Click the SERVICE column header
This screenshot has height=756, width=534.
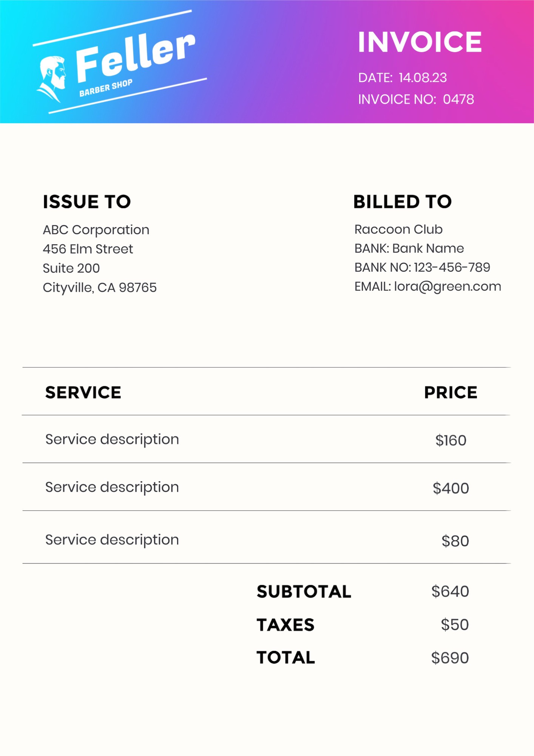tap(83, 393)
